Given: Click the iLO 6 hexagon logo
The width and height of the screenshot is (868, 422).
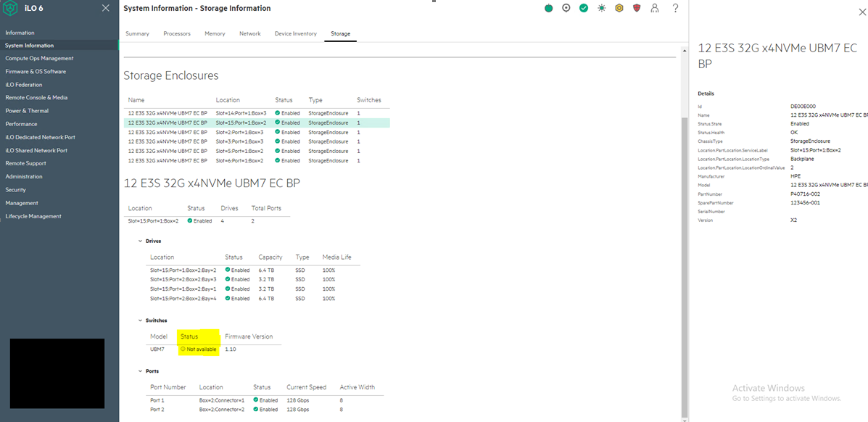Looking at the screenshot, I should (x=11, y=8).
